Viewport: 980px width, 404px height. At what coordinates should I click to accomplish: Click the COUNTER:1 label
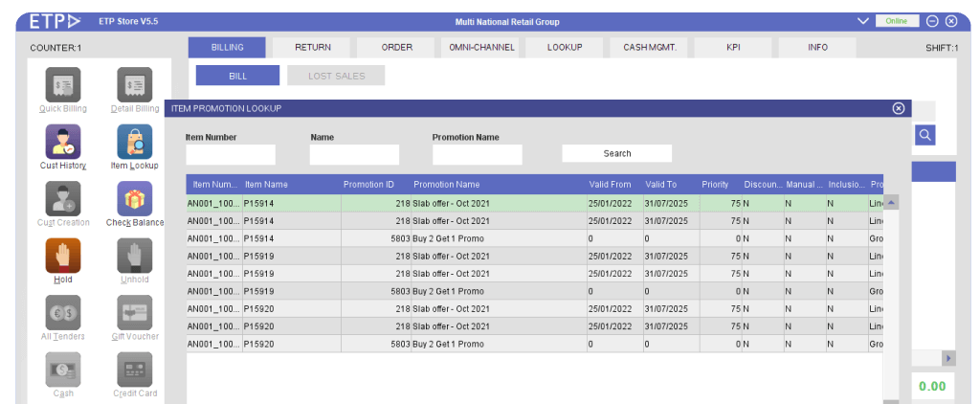click(56, 48)
